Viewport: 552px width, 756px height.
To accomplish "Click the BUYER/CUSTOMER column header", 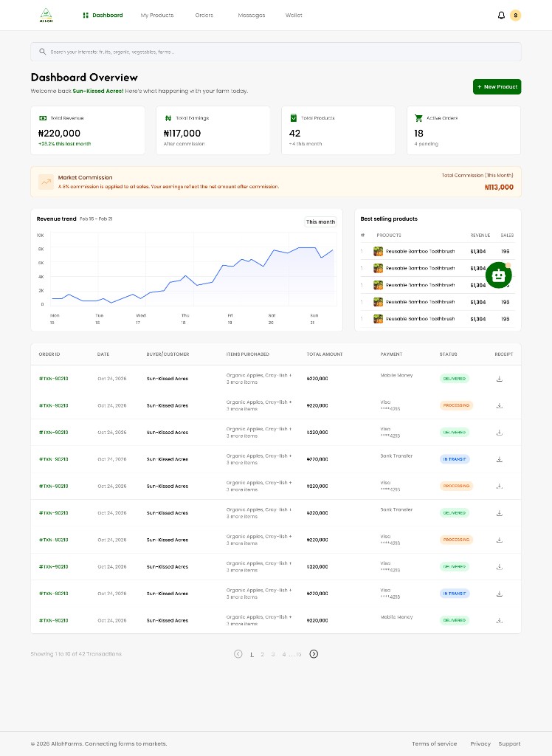I will (x=168, y=354).
